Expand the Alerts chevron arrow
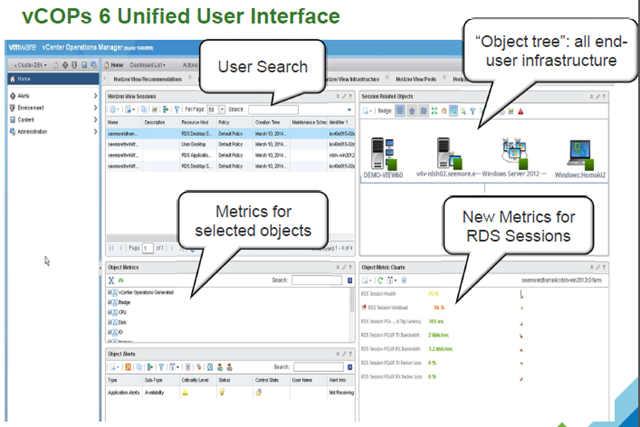Image resolution: width=640 pixels, height=427 pixels. pos(95,96)
